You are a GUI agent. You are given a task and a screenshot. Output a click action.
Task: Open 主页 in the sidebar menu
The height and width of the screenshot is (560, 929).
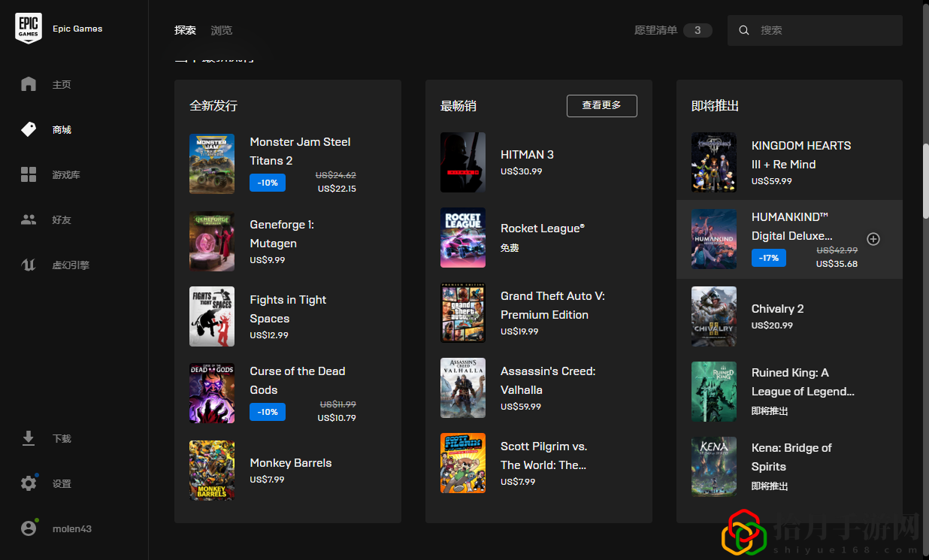[62, 85]
